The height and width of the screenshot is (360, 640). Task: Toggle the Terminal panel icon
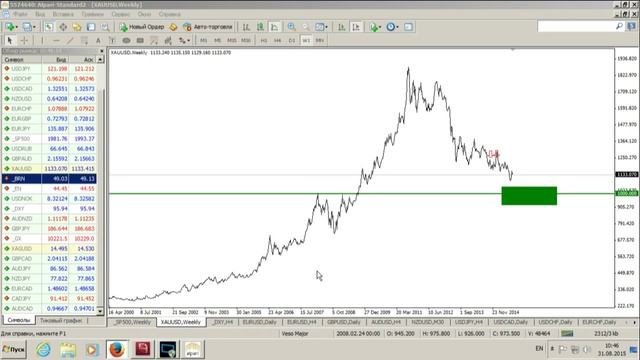(x=91, y=27)
